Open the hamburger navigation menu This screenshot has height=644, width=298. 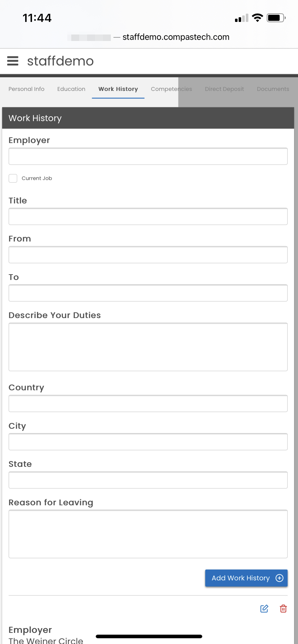[13, 61]
